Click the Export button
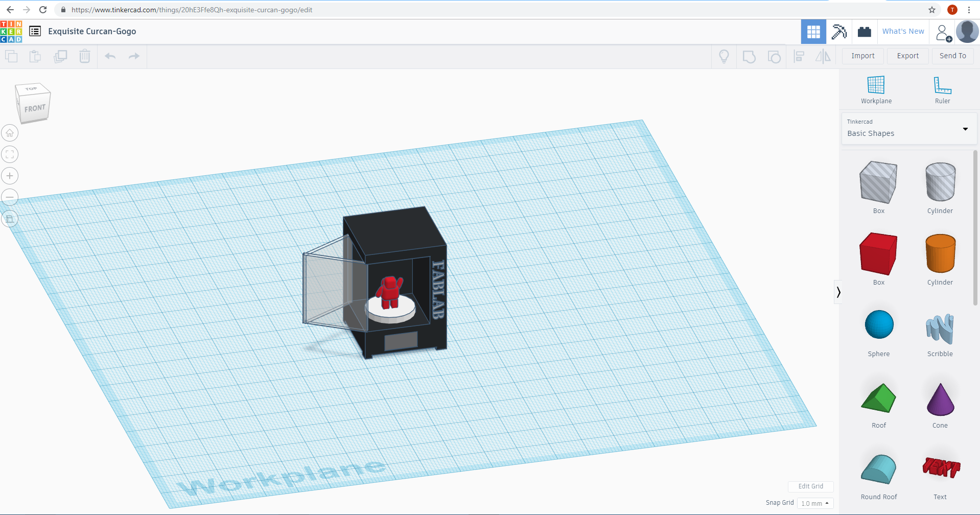 pyautogui.click(x=907, y=56)
